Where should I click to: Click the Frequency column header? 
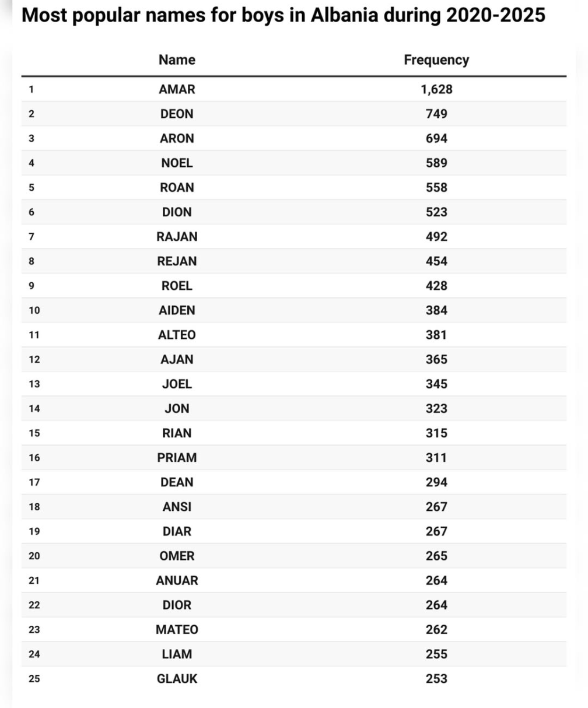click(x=436, y=60)
